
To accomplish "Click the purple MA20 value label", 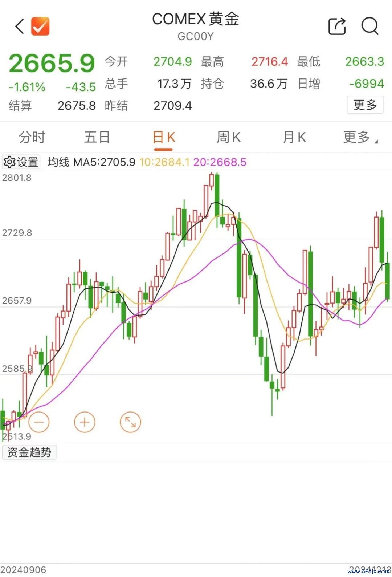I will tap(220, 162).
